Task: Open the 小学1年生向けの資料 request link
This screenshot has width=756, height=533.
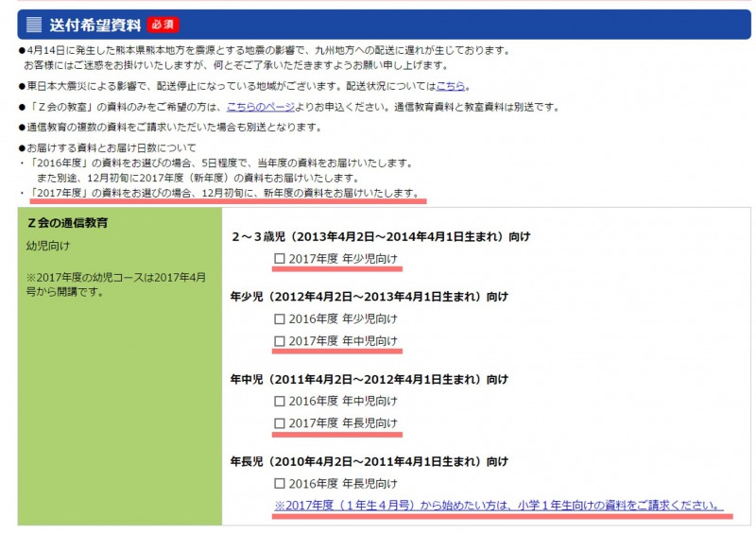Action: (500, 506)
